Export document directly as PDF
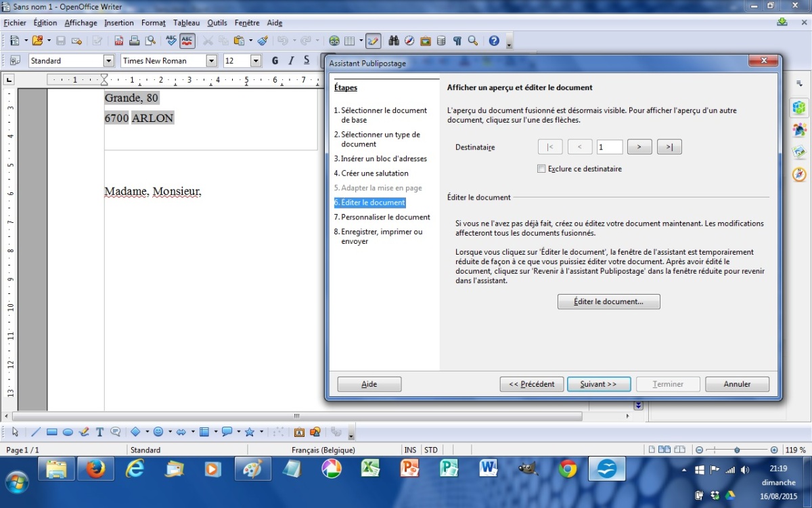812x508 pixels. click(119, 41)
